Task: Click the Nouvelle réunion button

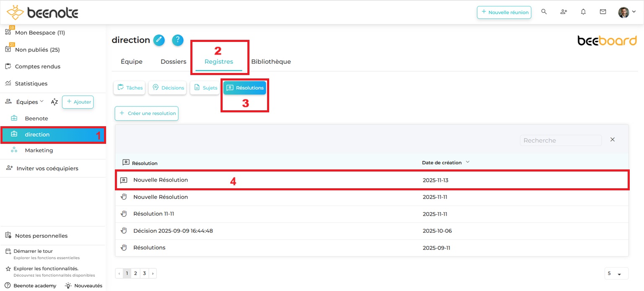Action: [504, 13]
